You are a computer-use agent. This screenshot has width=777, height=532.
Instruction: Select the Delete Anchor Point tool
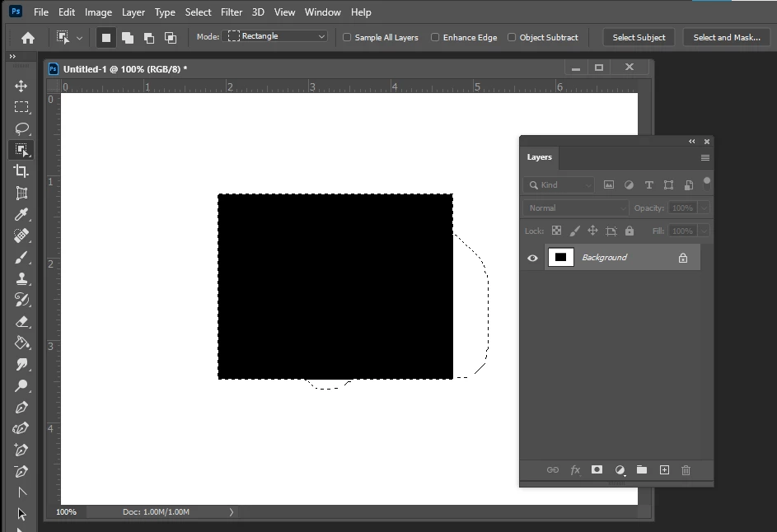[x=21, y=471]
